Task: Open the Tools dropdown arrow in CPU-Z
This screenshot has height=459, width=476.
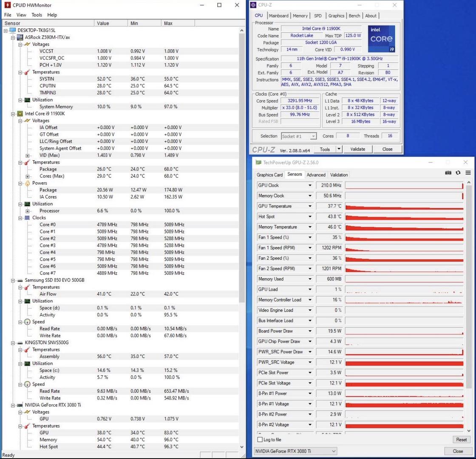Action: point(339,149)
